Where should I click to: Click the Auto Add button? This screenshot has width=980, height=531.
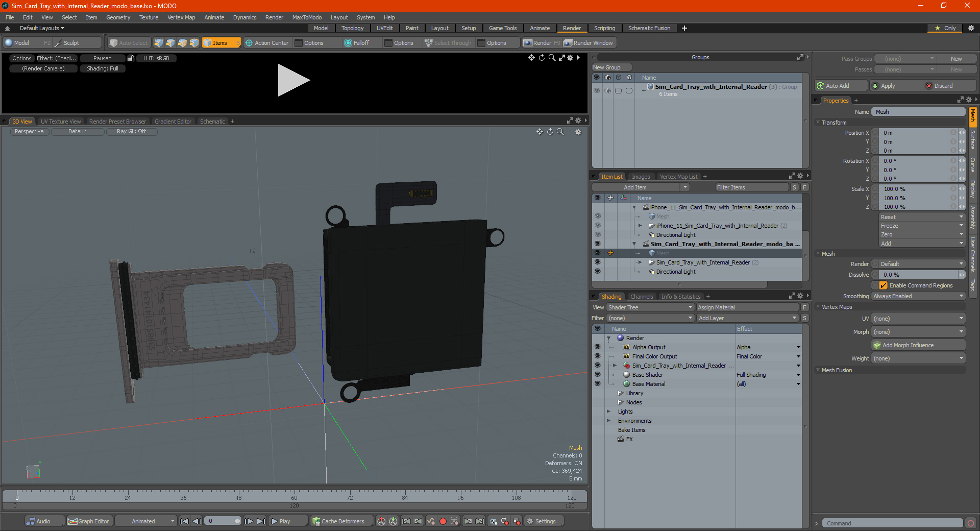[x=841, y=86]
